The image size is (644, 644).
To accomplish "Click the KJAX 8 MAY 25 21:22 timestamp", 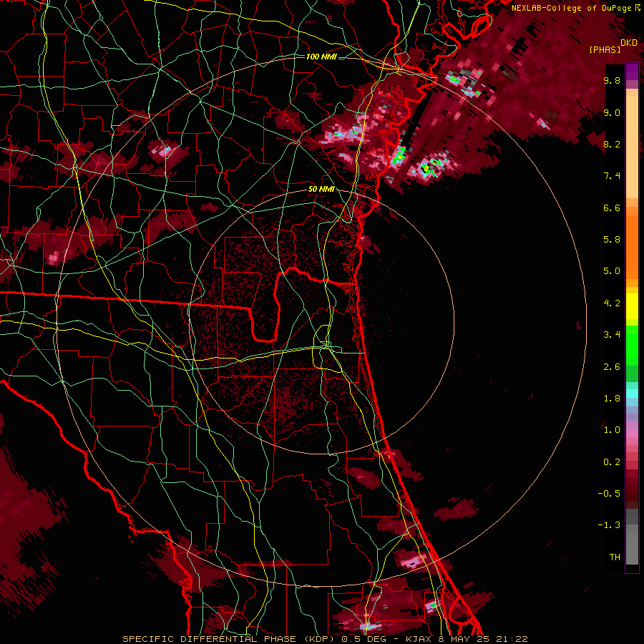I will point(467,639).
